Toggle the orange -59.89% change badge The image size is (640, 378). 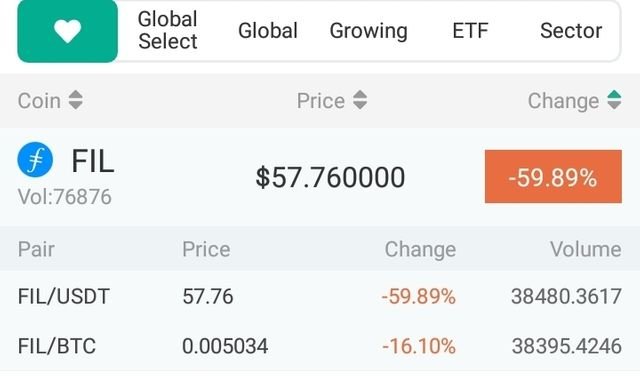[x=553, y=176]
